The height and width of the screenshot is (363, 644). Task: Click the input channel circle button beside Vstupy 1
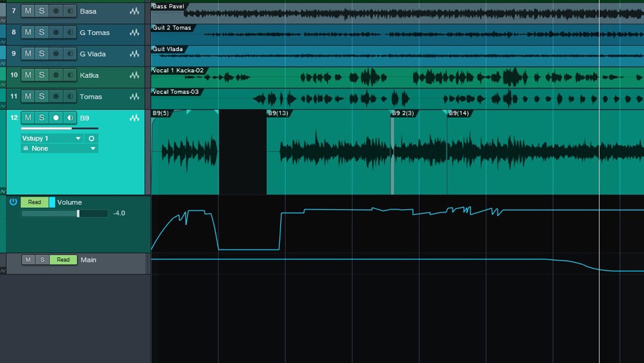(x=91, y=138)
